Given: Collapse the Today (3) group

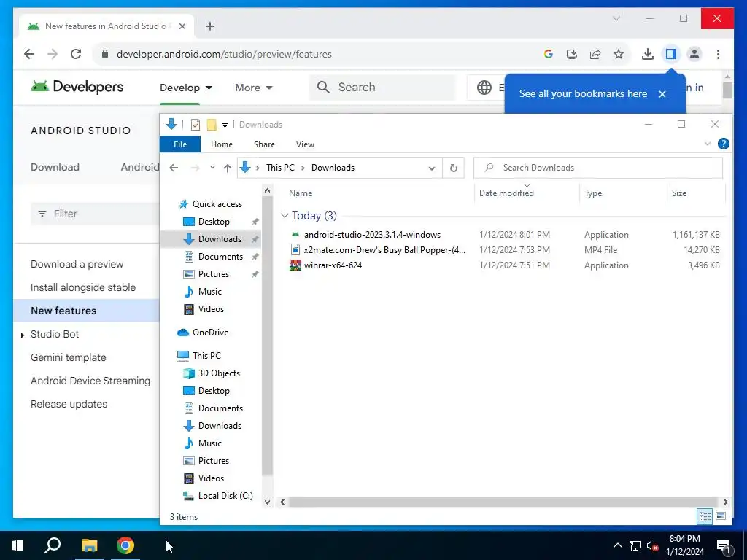Looking at the screenshot, I should click(285, 216).
